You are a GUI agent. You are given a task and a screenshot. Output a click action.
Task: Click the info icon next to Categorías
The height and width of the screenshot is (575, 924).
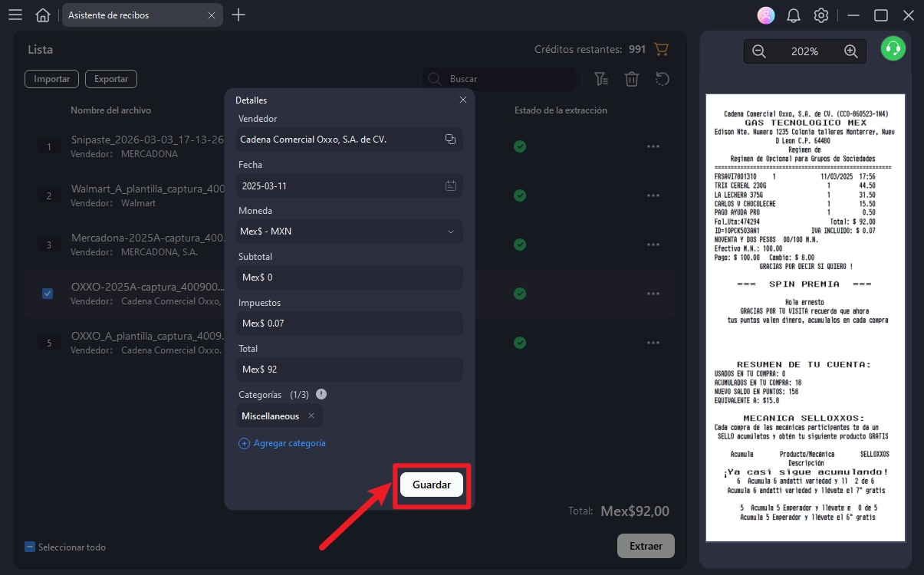pos(321,394)
